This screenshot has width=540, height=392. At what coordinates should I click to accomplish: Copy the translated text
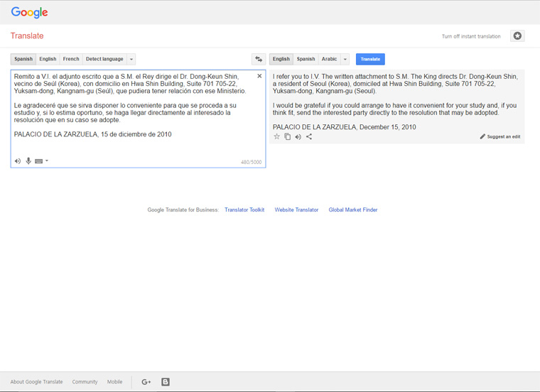(287, 136)
